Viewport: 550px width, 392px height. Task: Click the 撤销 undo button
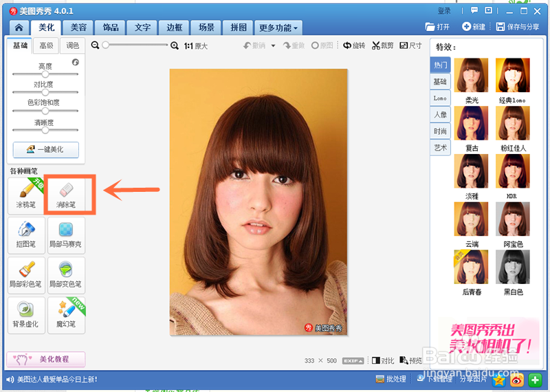(254, 45)
